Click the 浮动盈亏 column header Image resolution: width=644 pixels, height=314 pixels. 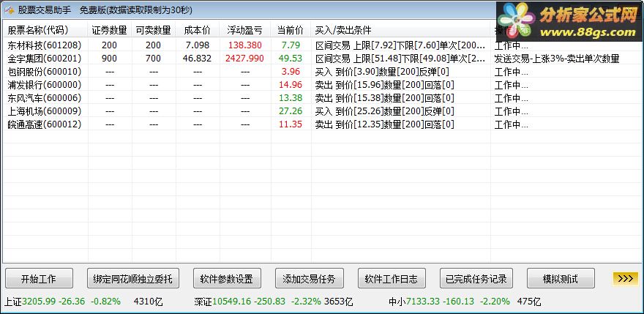245,30
